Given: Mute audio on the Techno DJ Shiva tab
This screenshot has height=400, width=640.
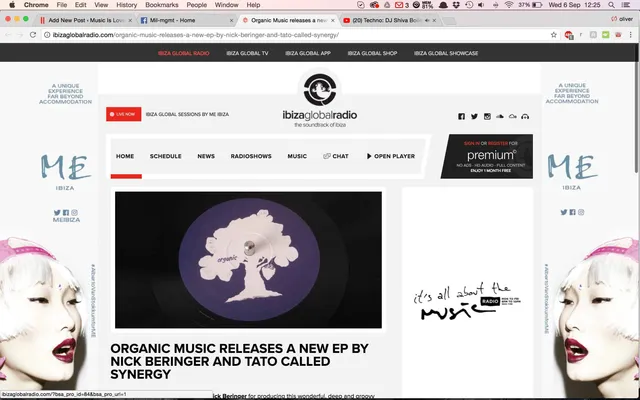Looking at the screenshot, I should (x=427, y=20).
